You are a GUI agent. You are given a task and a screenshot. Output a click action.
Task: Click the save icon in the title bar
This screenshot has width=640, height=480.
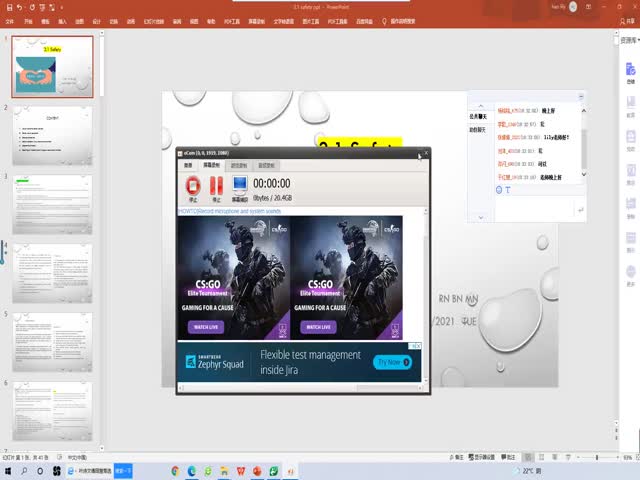7,6
